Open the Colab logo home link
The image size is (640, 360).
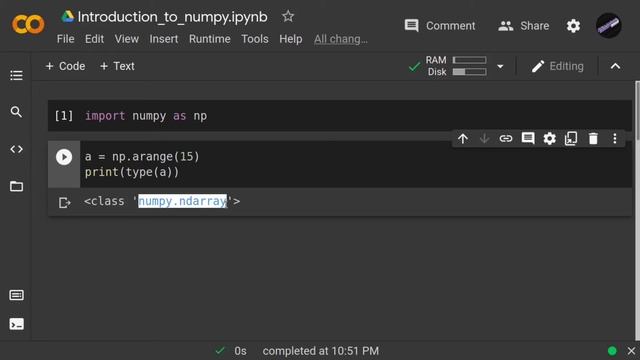tap(28, 24)
